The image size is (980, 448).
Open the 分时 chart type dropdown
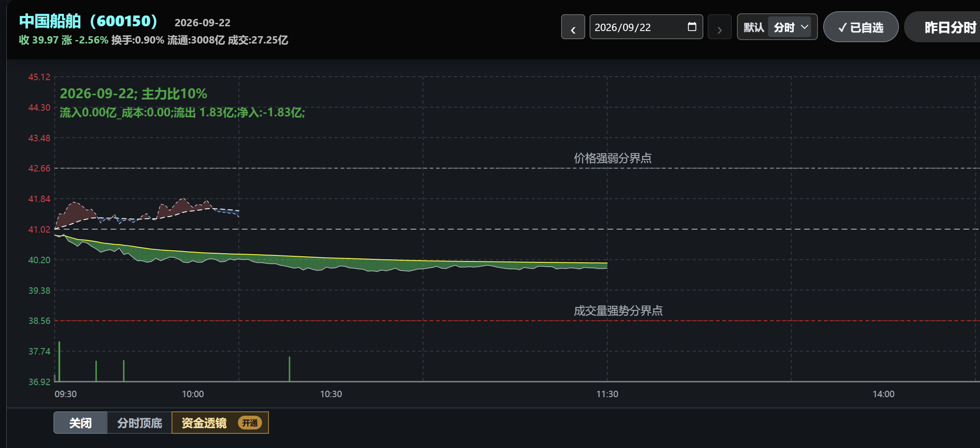click(790, 27)
